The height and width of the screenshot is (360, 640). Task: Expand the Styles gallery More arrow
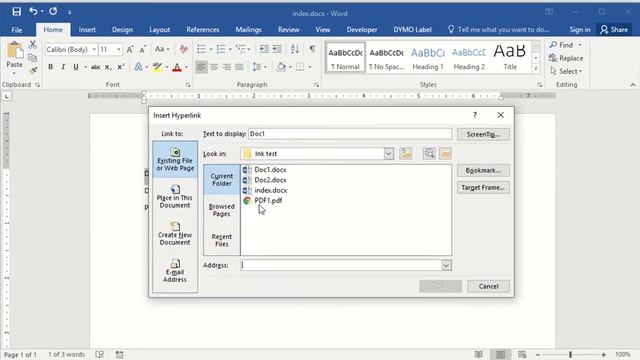click(536, 69)
